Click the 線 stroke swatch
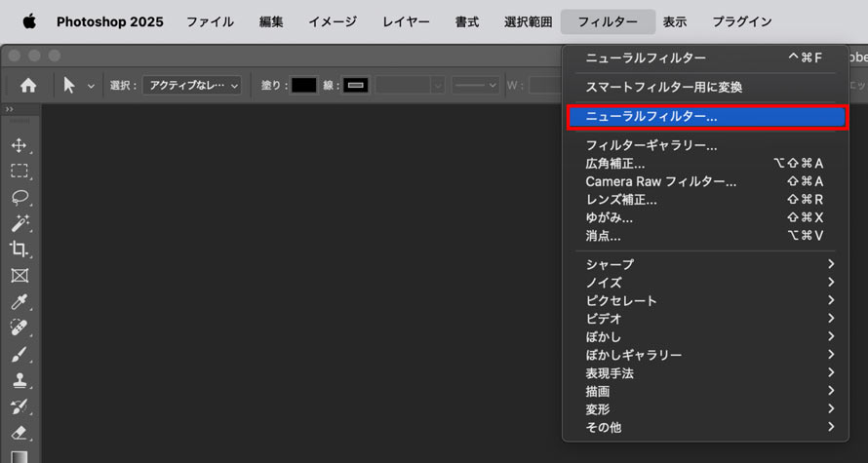The height and width of the screenshot is (463, 868). tap(356, 85)
